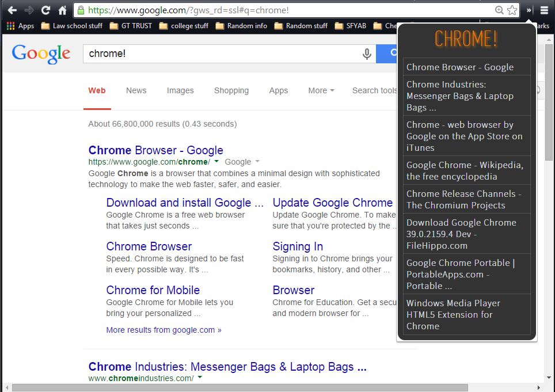Screen dimensions: 555x392
Task: Switch to the News tab
Action: pos(136,90)
